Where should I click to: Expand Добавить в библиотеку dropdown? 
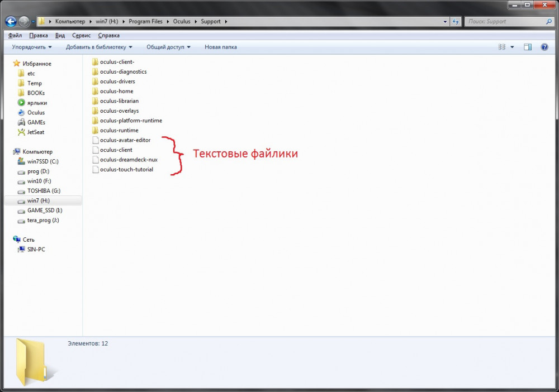click(x=99, y=47)
